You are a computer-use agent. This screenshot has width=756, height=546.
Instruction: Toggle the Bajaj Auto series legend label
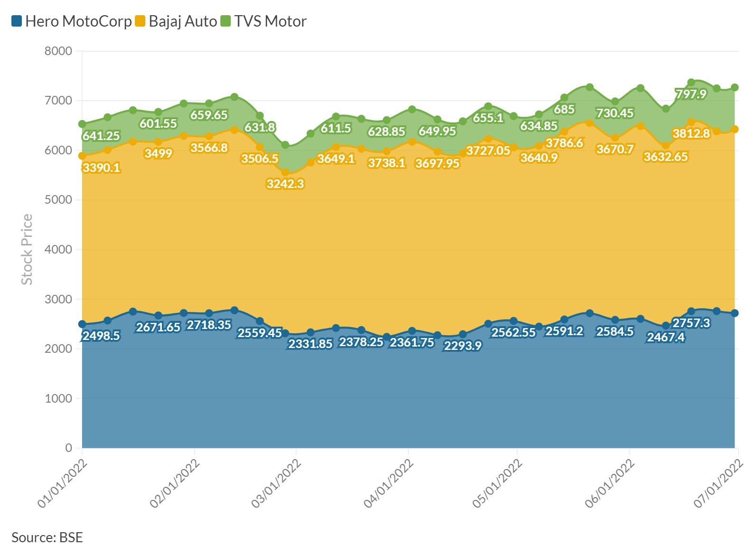click(x=183, y=21)
